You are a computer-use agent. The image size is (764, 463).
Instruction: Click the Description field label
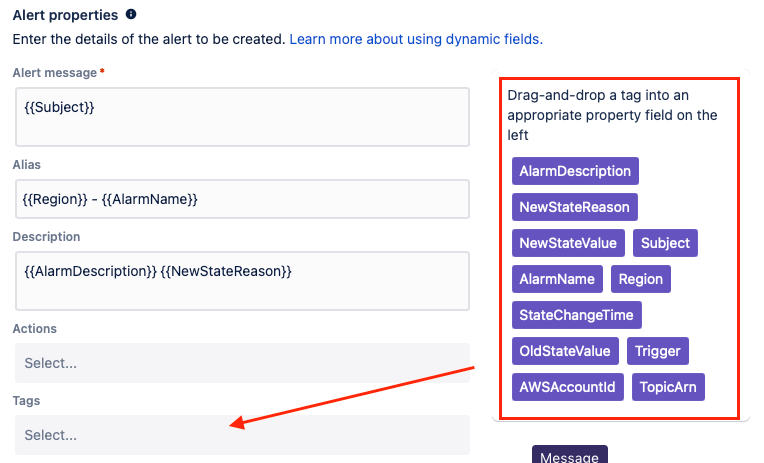(46, 237)
